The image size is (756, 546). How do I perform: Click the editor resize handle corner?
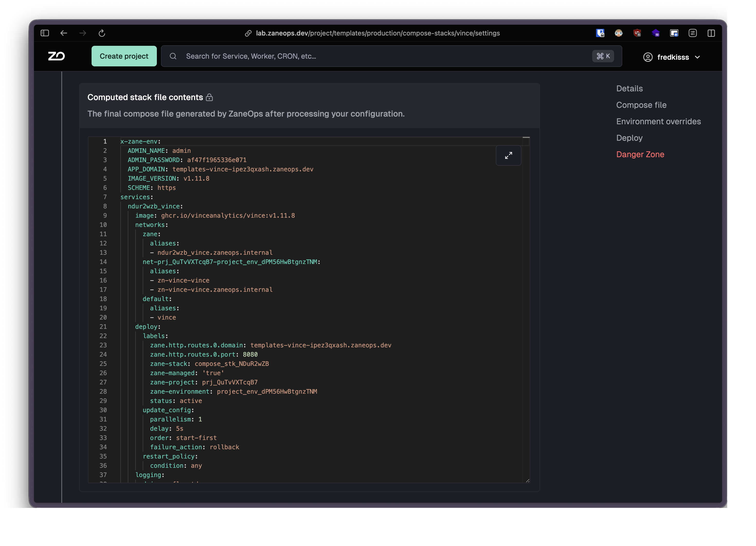coord(528,480)
